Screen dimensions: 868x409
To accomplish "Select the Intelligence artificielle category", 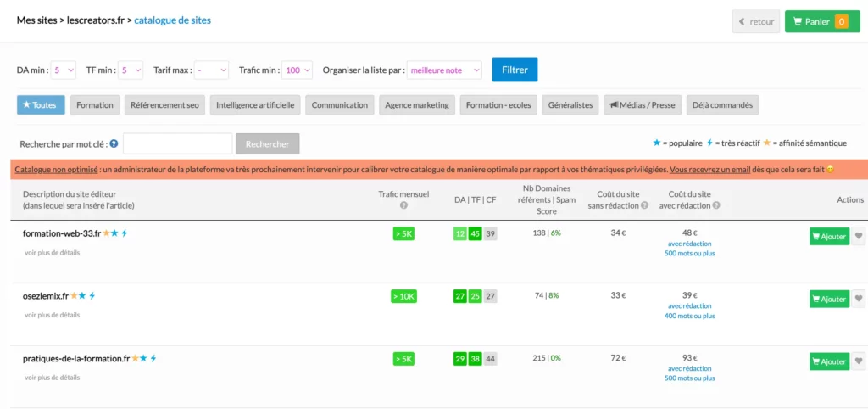I will coord(255,104).
